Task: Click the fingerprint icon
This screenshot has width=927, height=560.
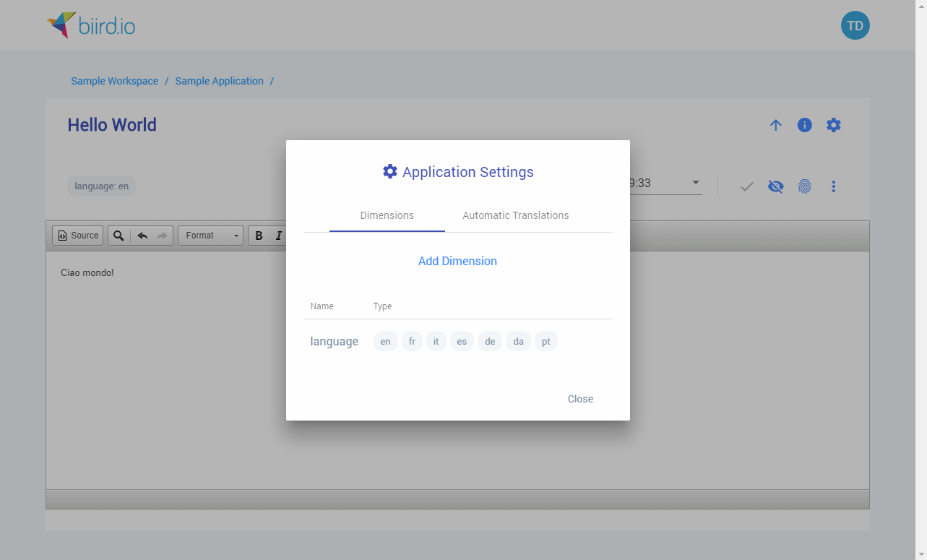Action: [804, 186]
